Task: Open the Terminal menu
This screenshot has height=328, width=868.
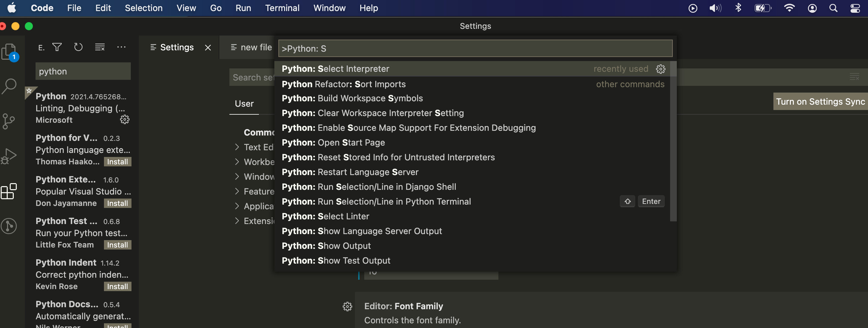Action: (282, 8)
